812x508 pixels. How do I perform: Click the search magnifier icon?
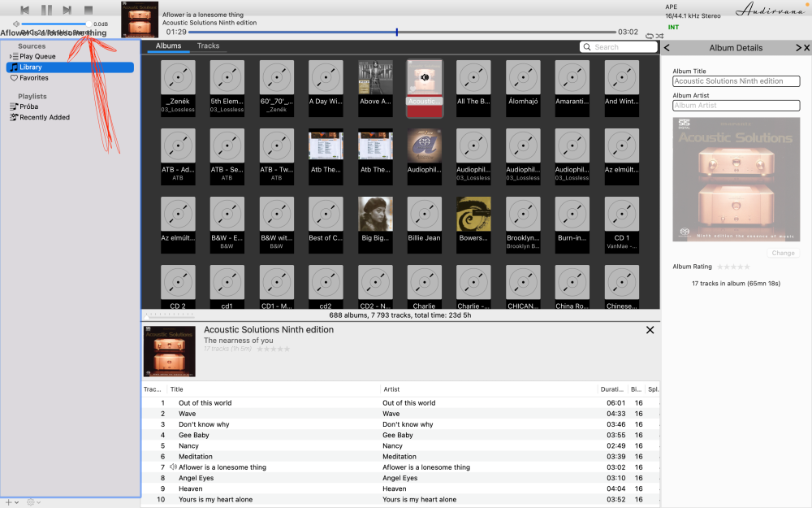[587, 47]
